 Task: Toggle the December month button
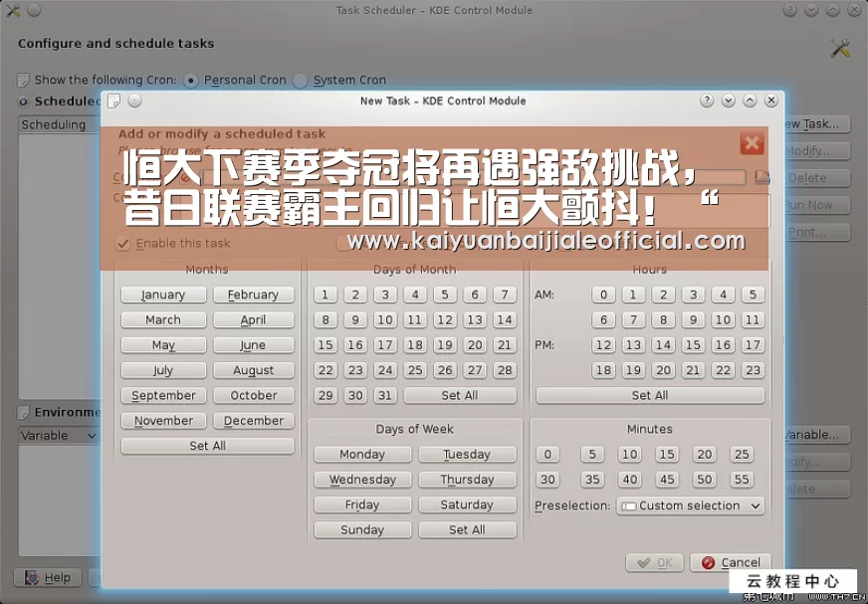pyautogui.click(x=254, y=420)
